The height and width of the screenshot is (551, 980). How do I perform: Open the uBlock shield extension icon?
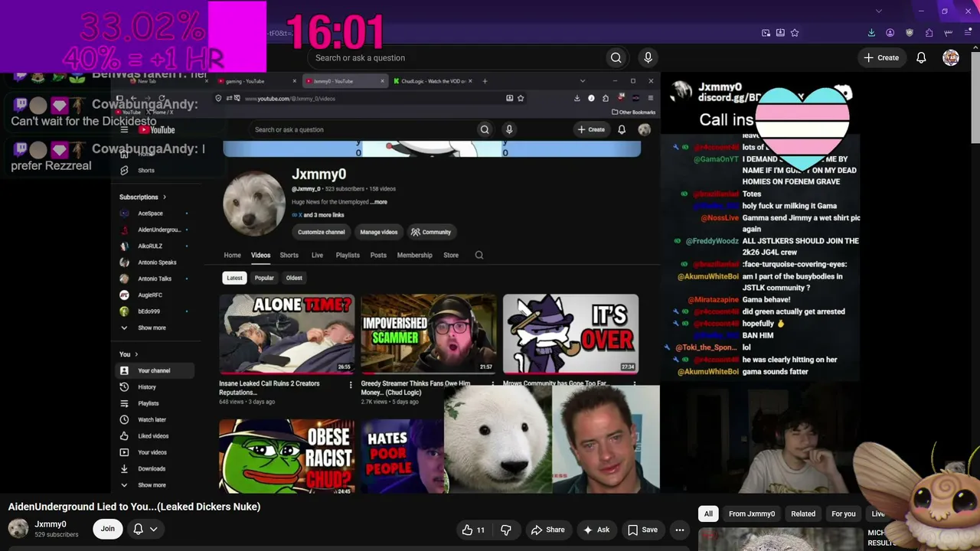[910, 33]
